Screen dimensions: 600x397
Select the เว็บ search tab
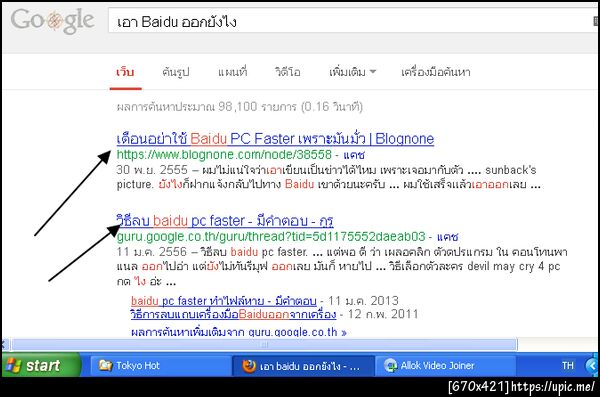click(x=125, y=72)
